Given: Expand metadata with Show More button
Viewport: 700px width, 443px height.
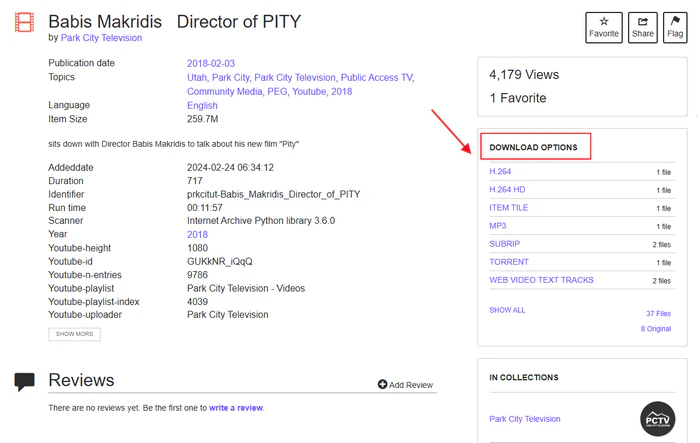Looking at the screenshot, I should tap(74, 334).
